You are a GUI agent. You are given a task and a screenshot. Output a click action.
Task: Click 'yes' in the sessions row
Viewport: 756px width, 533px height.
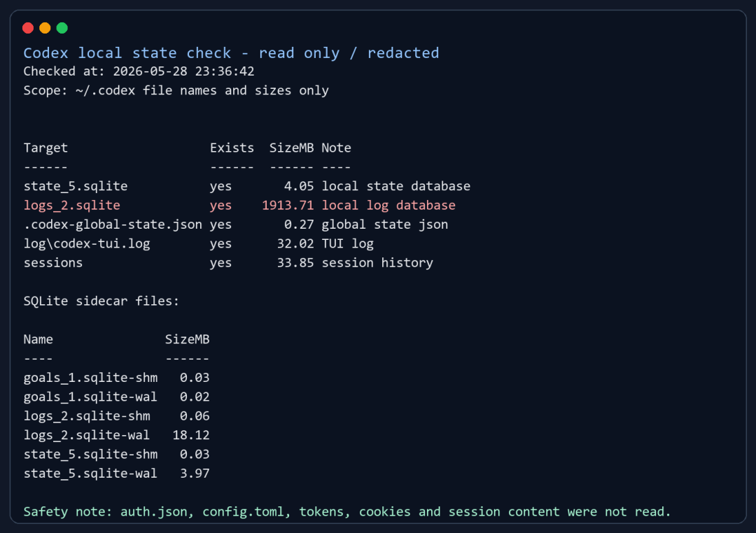click(220, 264)
